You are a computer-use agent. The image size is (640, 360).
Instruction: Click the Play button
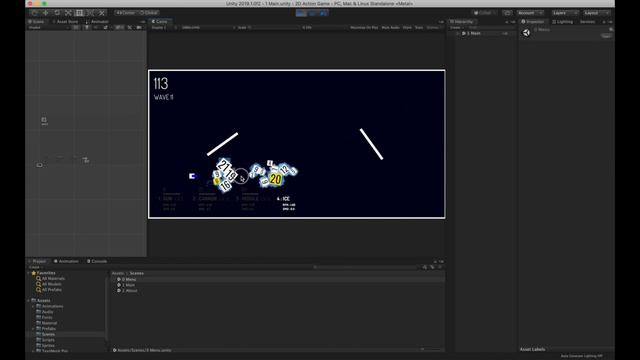pos(301,13)
